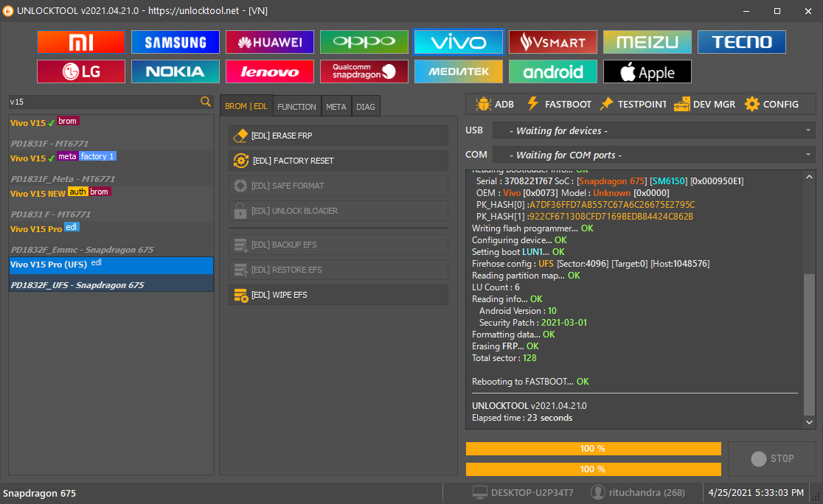Run [EDL] ERASE FRP
Image resolution: width=823 pixels, height=504 pixels.
[x=338, y=136]
